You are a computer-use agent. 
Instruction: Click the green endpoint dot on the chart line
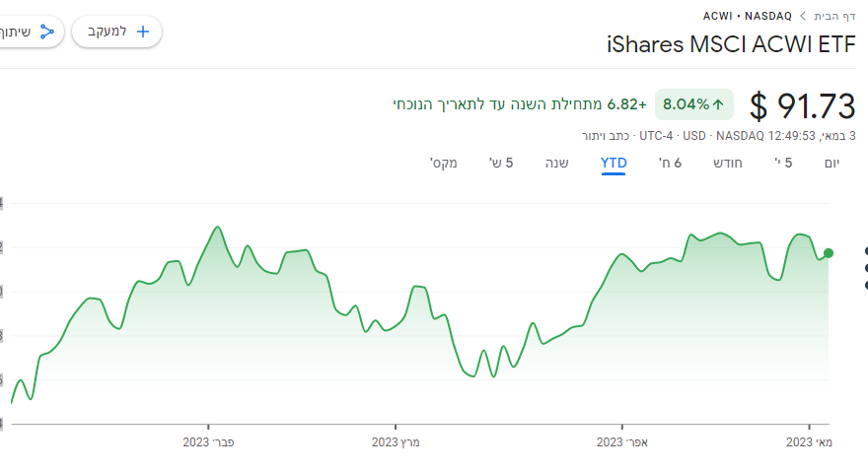pyautogui.click(x=829, y=253)
